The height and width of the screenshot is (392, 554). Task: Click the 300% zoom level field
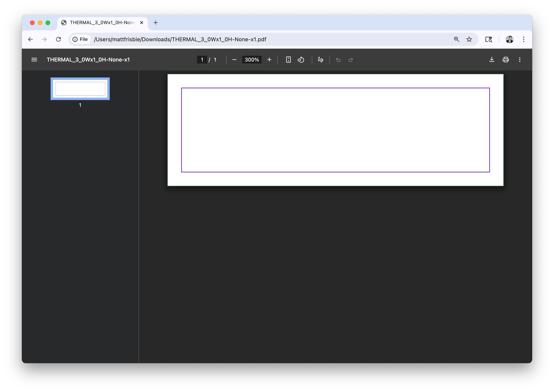pos(252,60)
